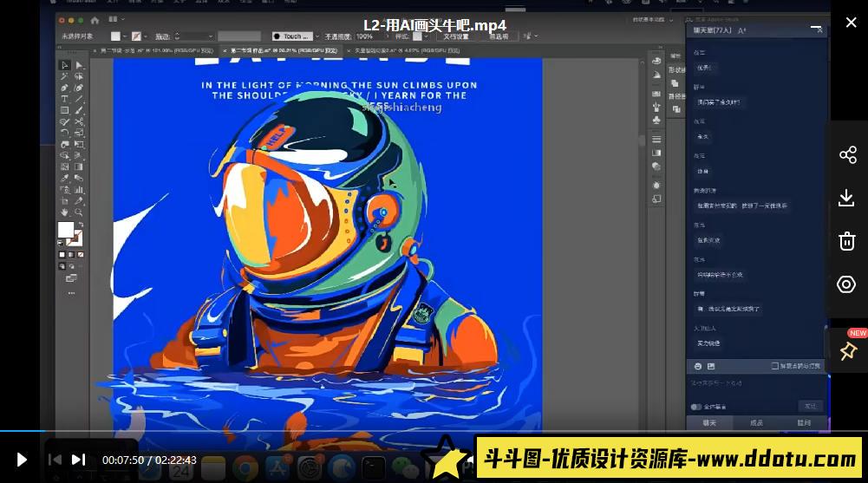Select the Blend tool
This screenshot has height=483, width=868.
coord(79,178)
